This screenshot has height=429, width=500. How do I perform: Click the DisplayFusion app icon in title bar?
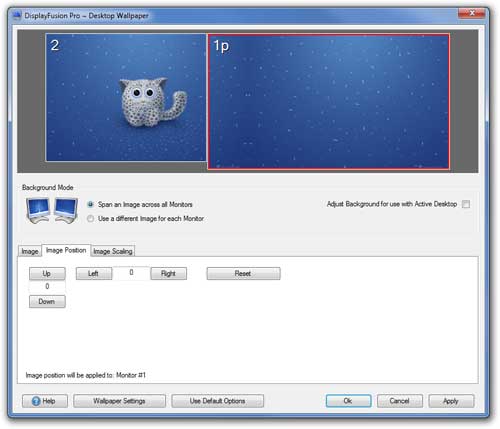pyautogui.click(x=17, y=16)
